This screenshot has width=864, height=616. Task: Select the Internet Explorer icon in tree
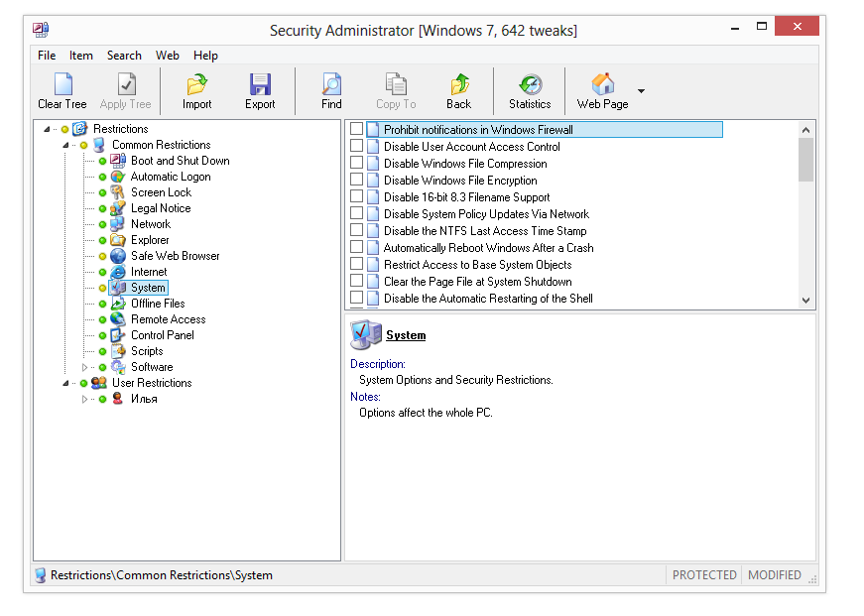[118, 272]
